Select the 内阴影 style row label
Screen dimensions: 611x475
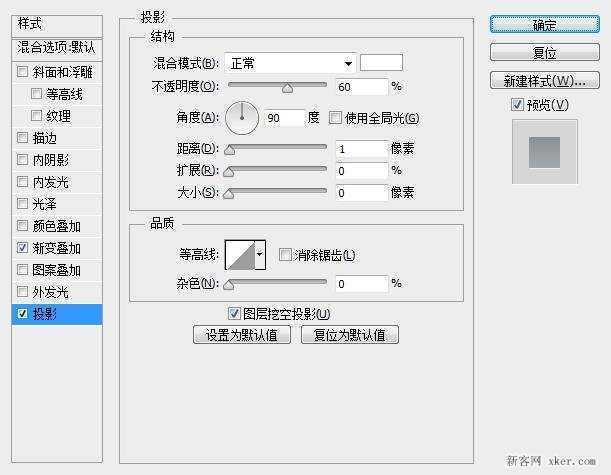click(x=51, y=160)
